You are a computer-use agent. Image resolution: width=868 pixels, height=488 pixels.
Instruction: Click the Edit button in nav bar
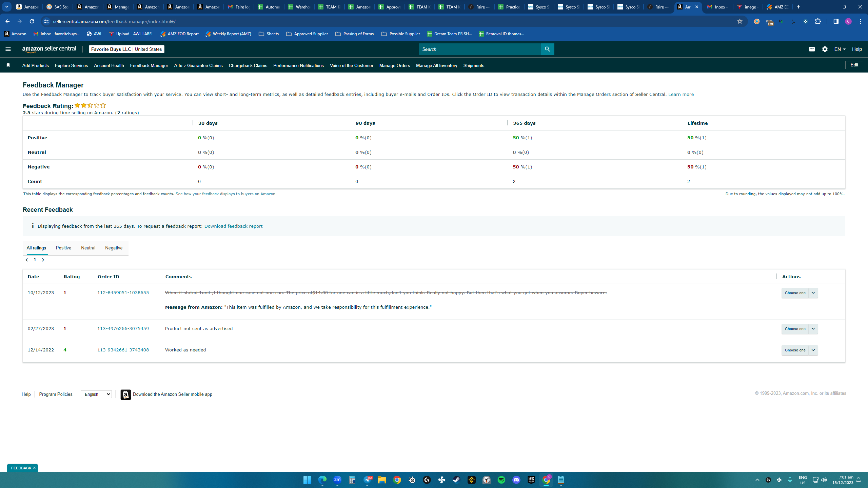854,65
